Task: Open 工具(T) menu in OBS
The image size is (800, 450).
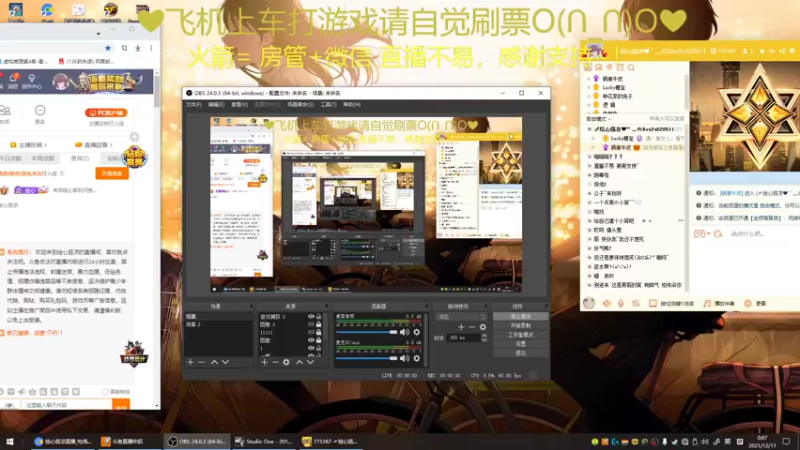Action: (328, 105)
